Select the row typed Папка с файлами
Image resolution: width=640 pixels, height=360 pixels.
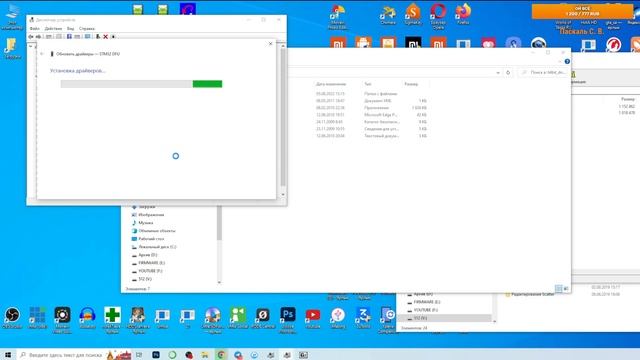click(x=371, y=94)
